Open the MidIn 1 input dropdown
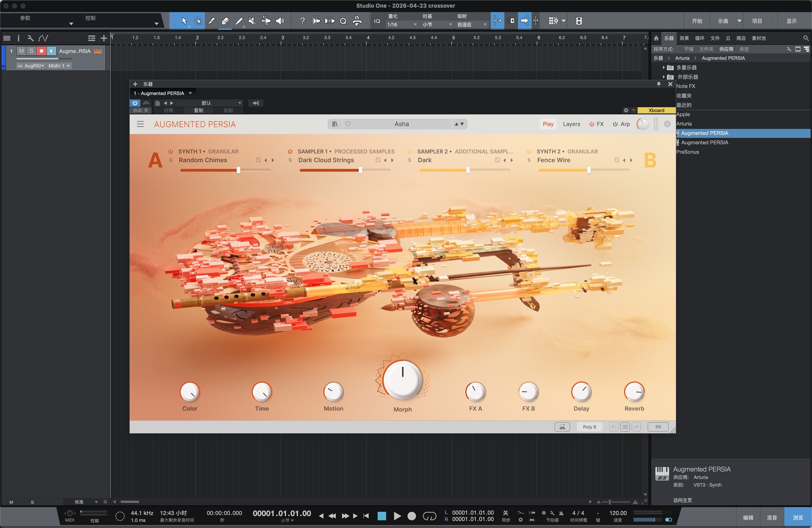The image size is (812, 528). [59, 66]
